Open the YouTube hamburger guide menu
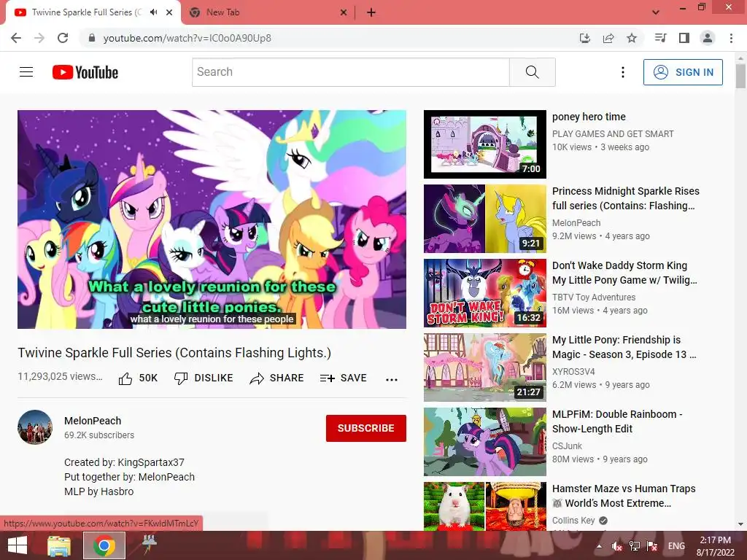The height and width of the screenshot is (560, 747). [26, 72]
